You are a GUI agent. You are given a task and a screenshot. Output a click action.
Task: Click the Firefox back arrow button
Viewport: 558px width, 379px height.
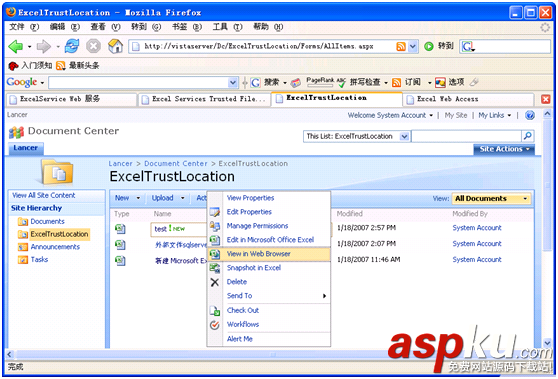tap(16, 46)
